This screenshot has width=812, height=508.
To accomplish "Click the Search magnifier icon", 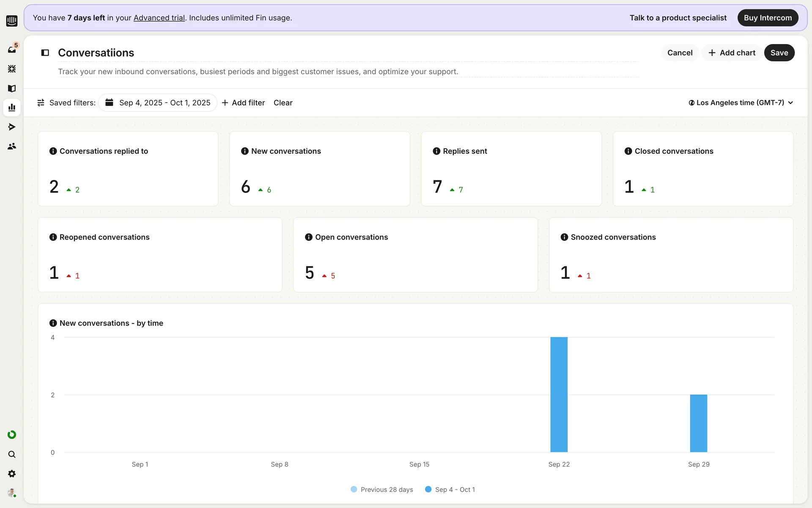I will tap(12, 454).
